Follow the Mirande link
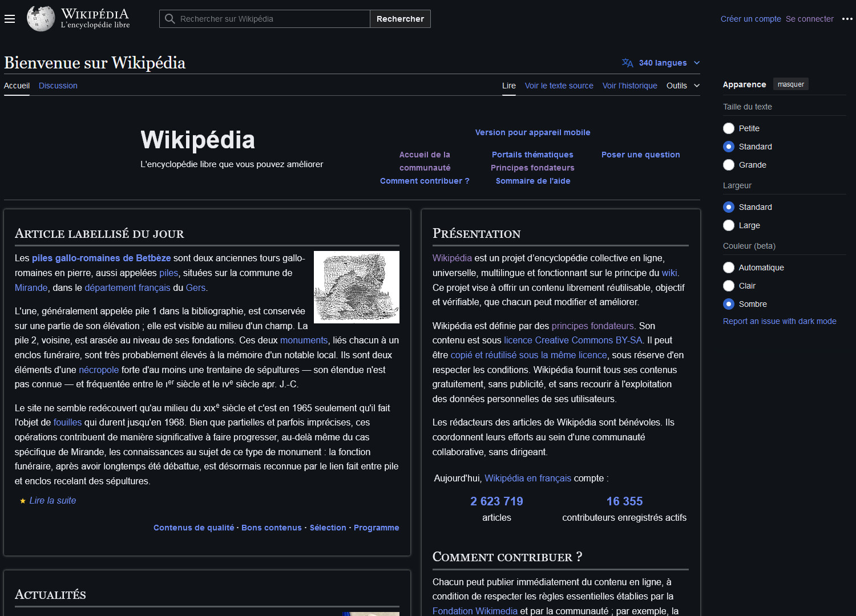856x616 pixels. pyautogui.click(x=31, y=288)
